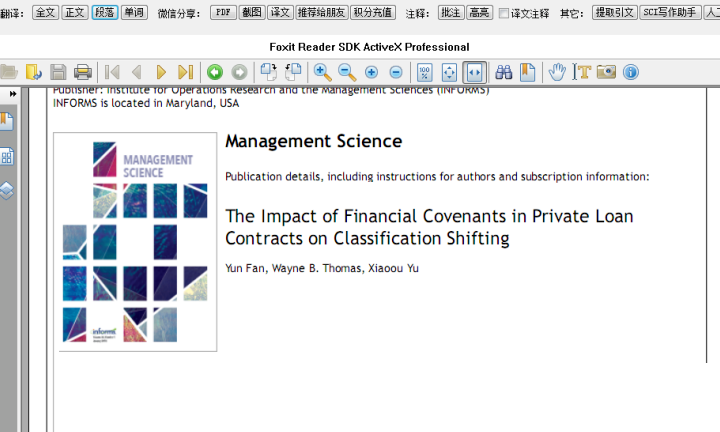This screenshot has width=720, height=432.
Task: Click the green previous view arrow
Action: coord(215,72)
